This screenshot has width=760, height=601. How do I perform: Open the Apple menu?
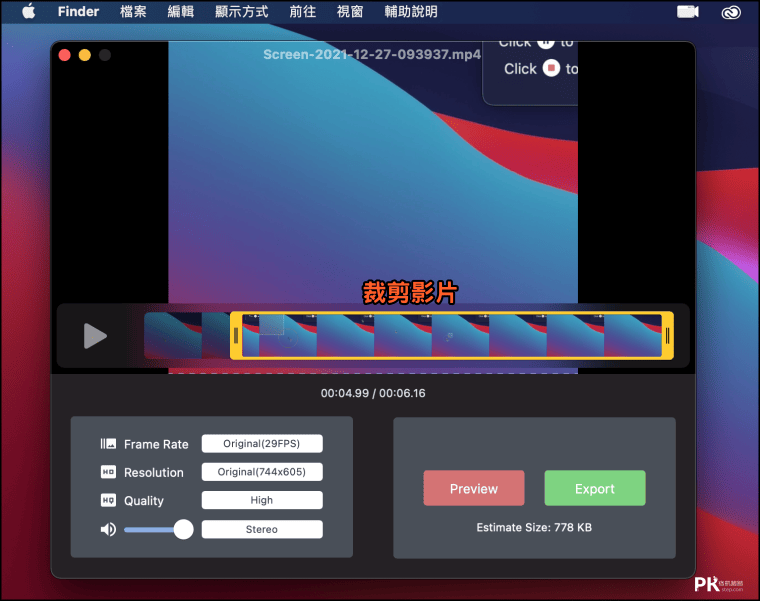[x=29, y=11]
